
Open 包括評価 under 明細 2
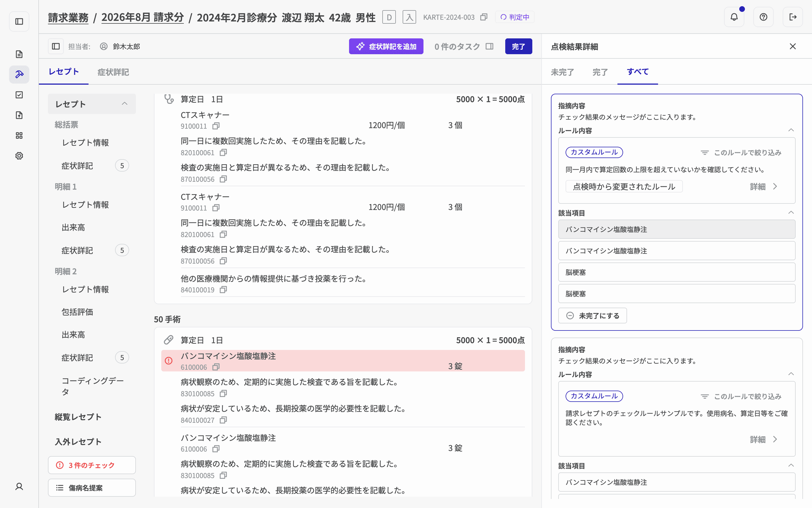(78, 312)
